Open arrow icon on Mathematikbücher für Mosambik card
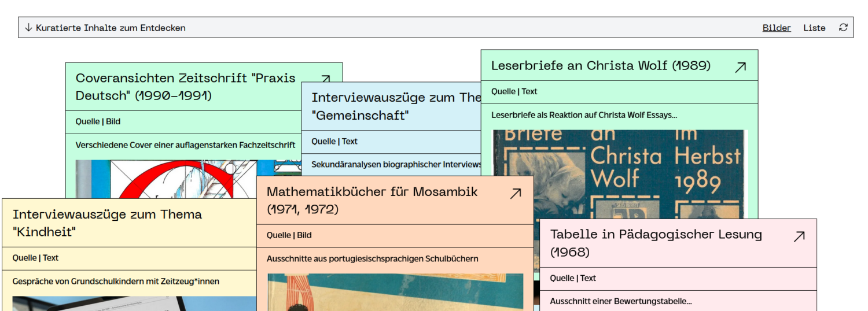Viewport: 868px width, 311px height. (x=515, y=194)
